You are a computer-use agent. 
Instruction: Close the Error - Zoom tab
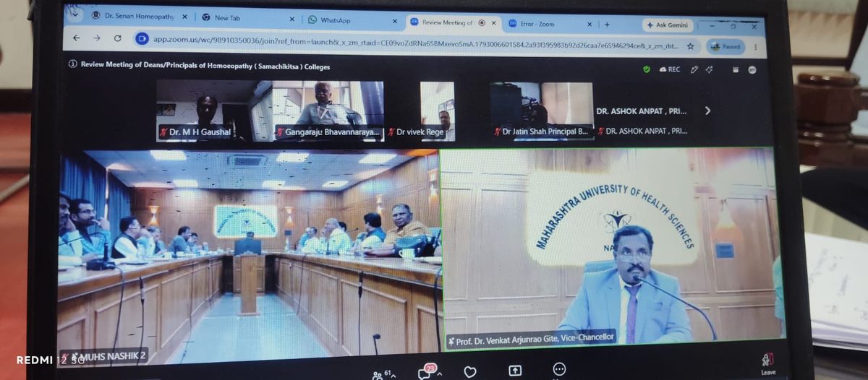point(590,25)
